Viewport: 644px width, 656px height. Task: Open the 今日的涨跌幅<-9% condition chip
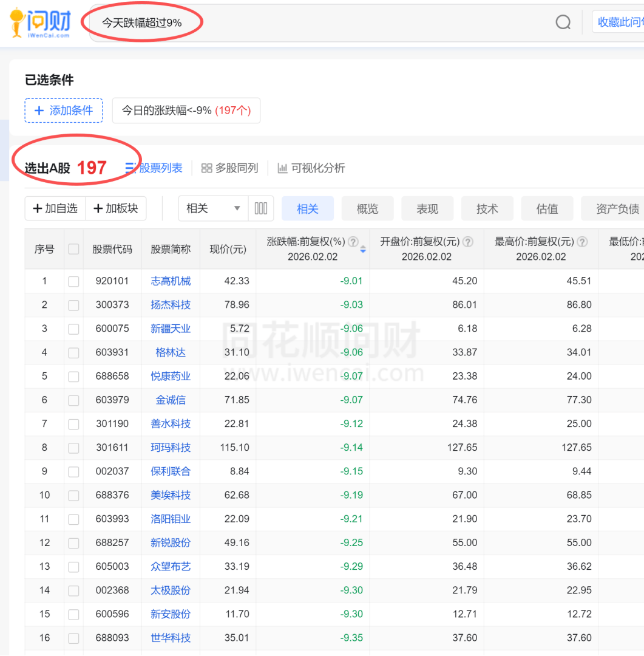186,111
